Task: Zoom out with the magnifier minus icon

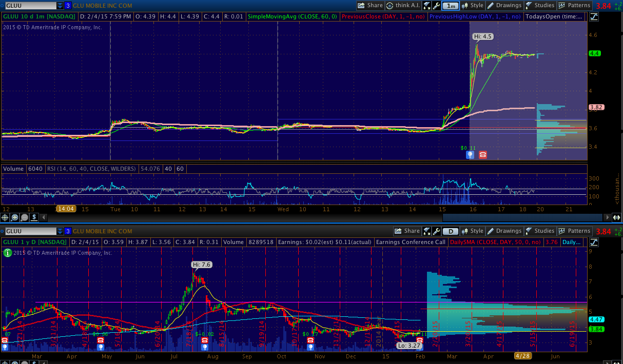Action: click(x=24, y=217)
